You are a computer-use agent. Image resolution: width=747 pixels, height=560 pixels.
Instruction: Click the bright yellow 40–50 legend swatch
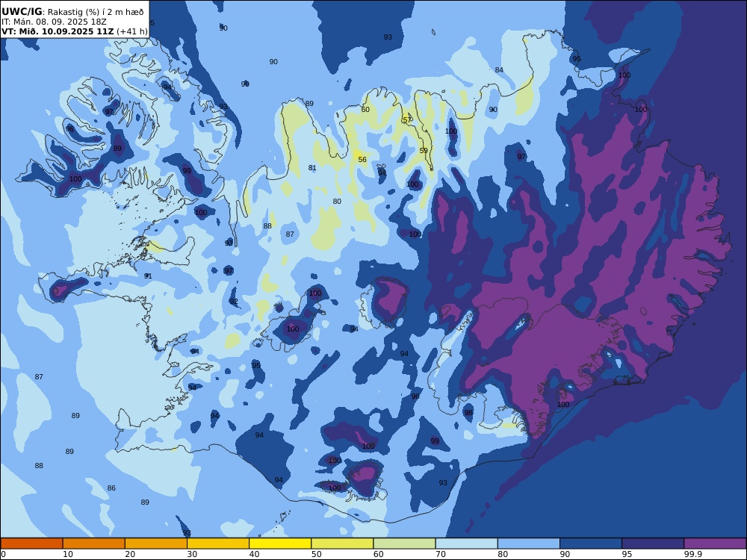pos(280,544)
